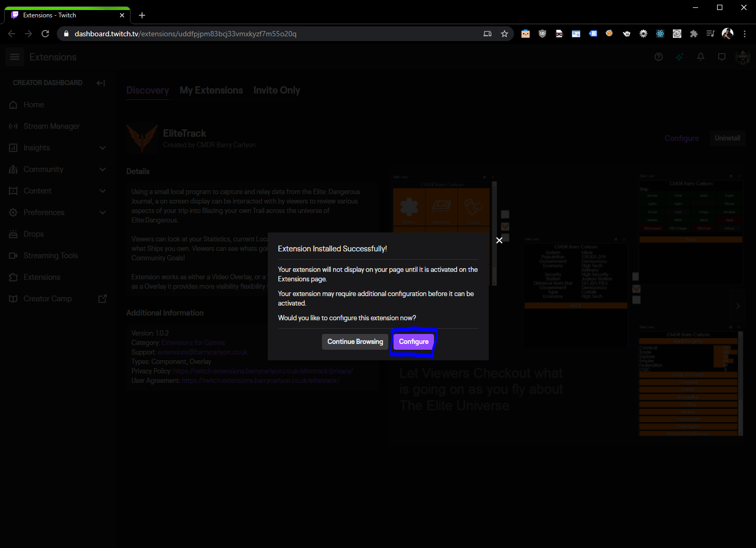
Task: Click the purple Configure button in dialog
Action: coord(414,342)
